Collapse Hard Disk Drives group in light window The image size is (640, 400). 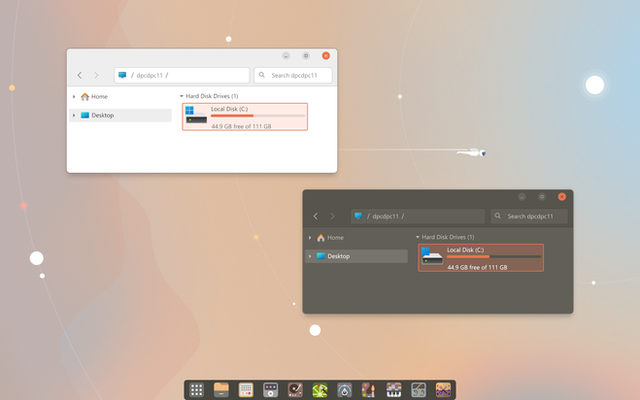point(182,96)
